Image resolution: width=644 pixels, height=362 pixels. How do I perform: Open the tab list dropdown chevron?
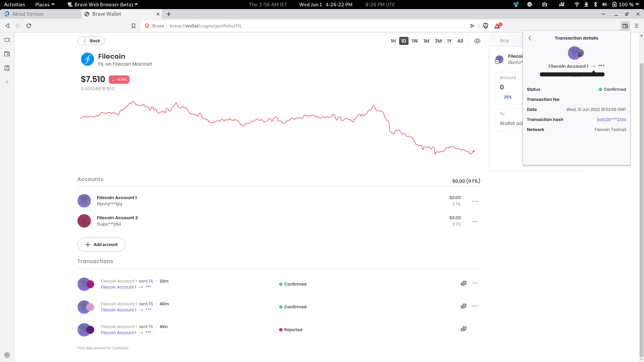click(604, 14)
